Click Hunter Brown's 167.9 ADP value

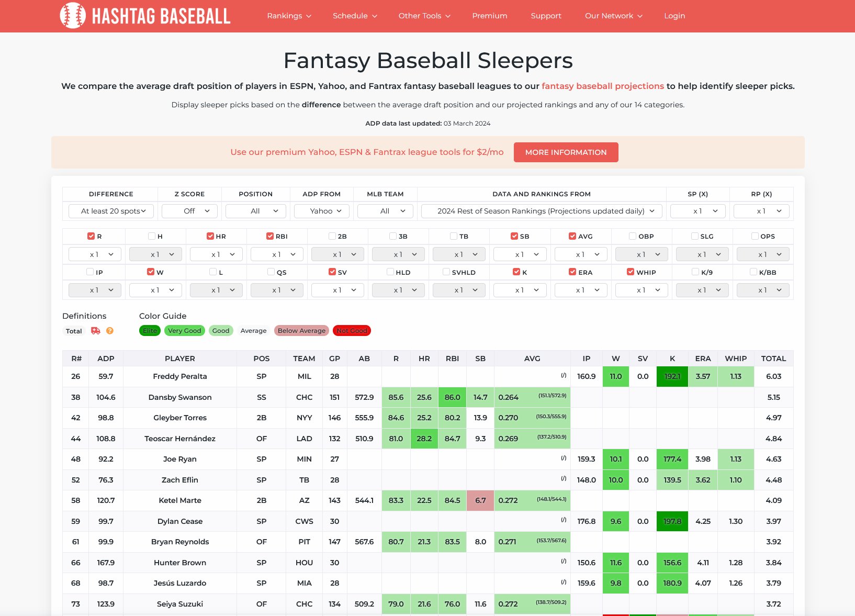(x=106, y=563)
